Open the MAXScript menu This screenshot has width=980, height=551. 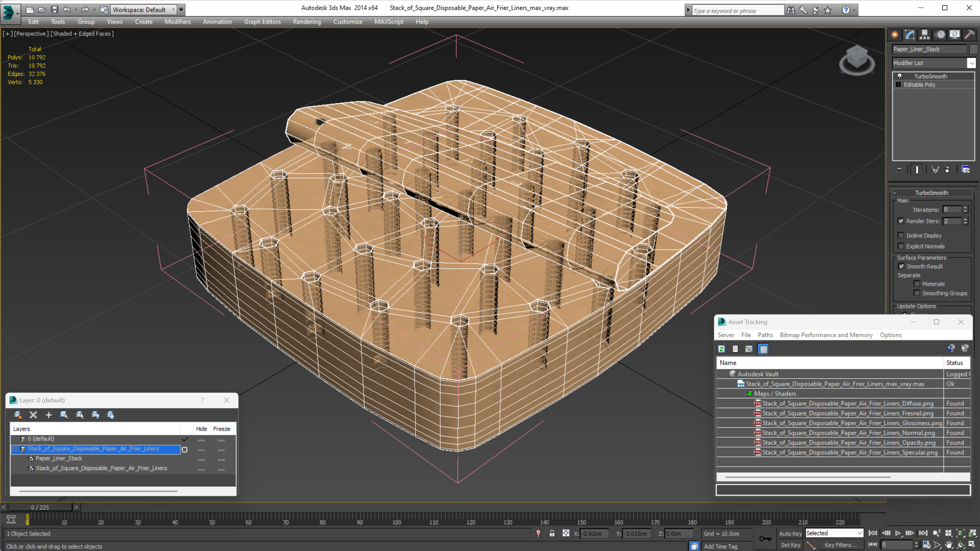[388, 22]
